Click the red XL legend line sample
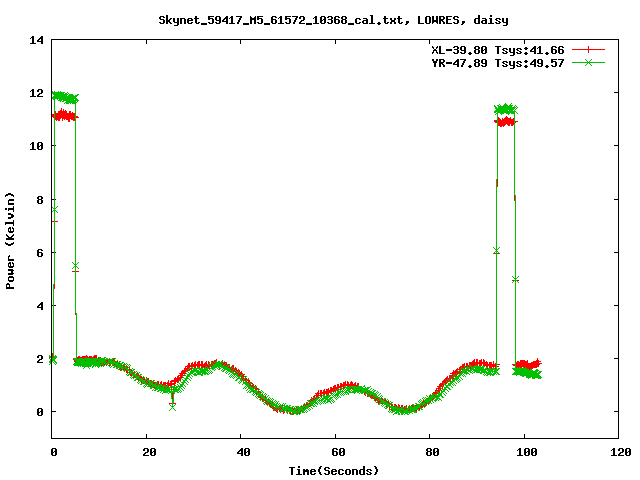Image resolution: width=640 pixels, height=480 pixels. 588,50
